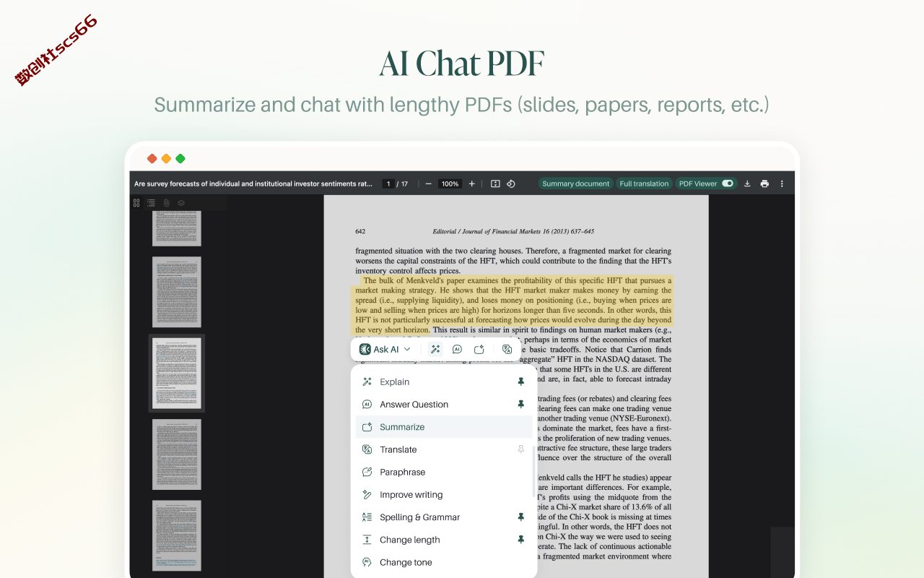Choose Change length option
Viewport: 924px width, 578px height.
coord(444,540)
